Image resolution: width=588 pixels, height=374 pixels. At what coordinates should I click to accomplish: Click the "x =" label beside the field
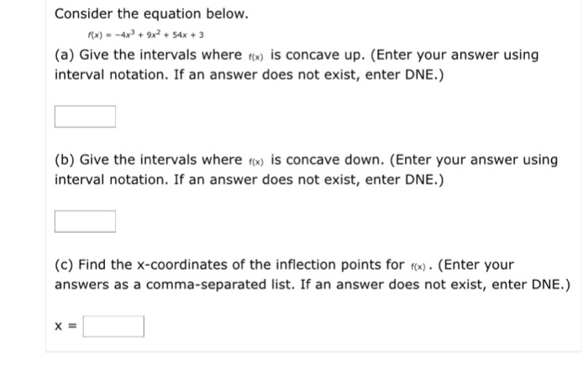[x=66, y=326]
